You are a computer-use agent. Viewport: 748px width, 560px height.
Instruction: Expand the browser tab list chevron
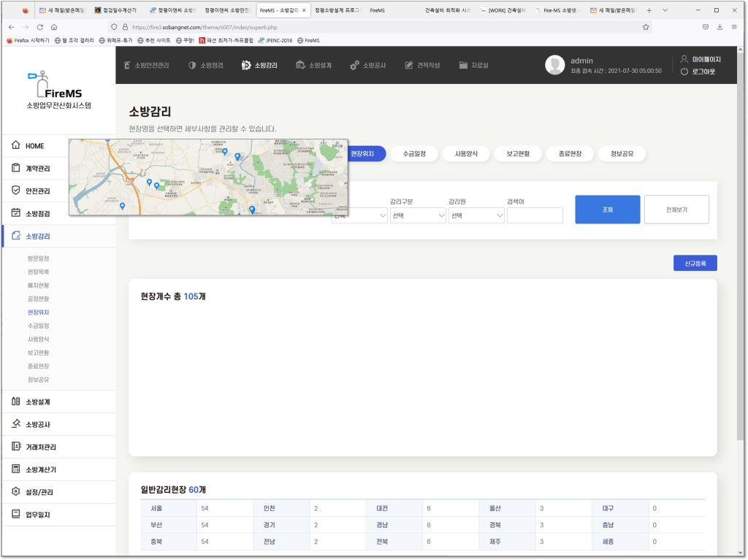(x=665, y=10)
